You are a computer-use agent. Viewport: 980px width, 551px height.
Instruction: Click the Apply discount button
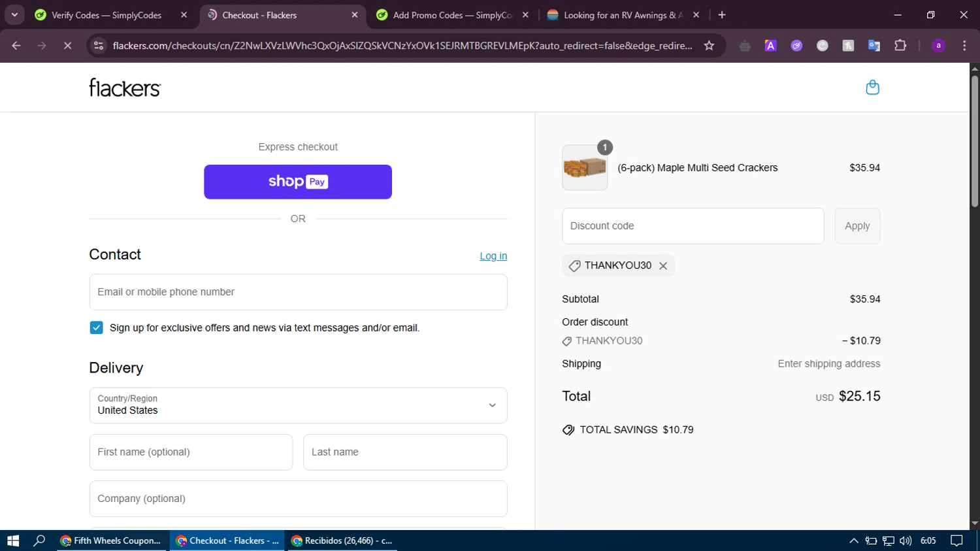pyautogui.click(x=857, y=226)
